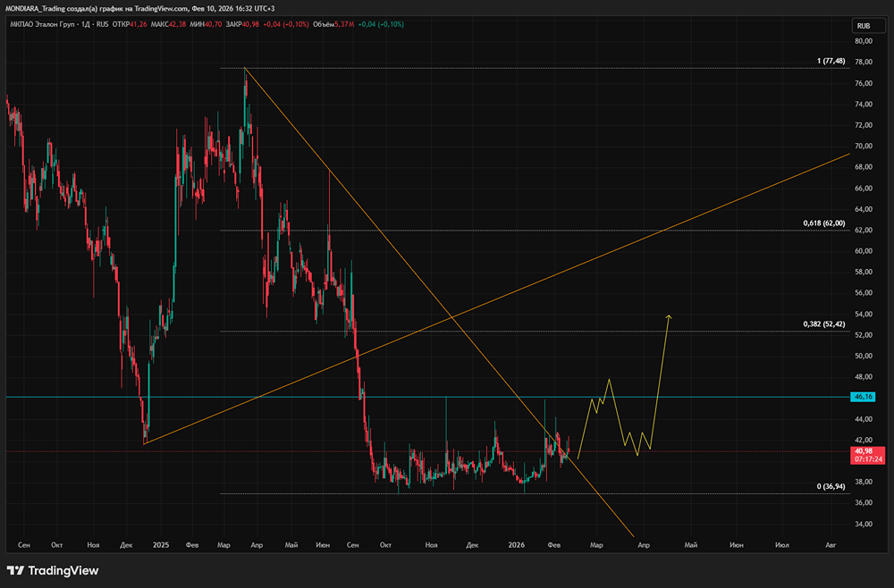The image size is (894, 588).
Task: Click the 66,00 price scale mark
Action: click(x=864, y=188)
